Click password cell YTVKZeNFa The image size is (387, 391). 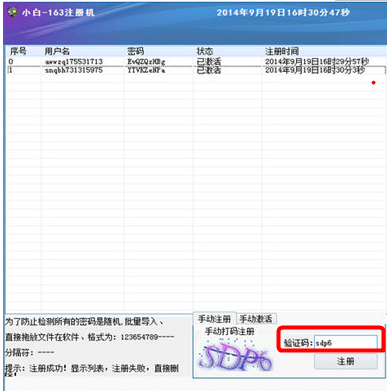pos(146,70)
